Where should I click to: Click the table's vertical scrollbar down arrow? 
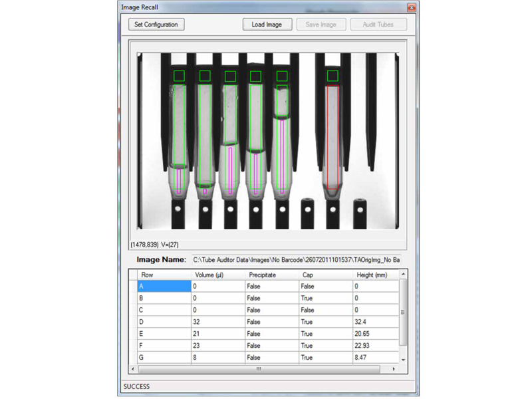[403, 359]
